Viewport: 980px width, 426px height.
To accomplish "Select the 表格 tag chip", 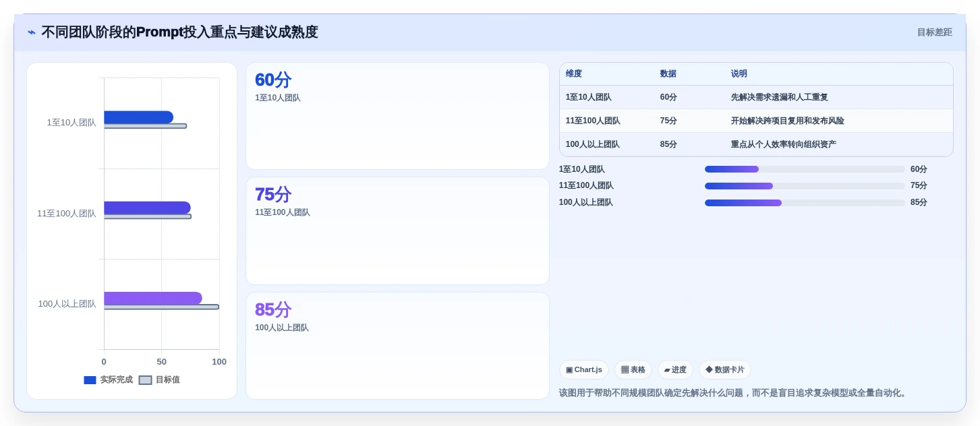I will pos(633,370).
